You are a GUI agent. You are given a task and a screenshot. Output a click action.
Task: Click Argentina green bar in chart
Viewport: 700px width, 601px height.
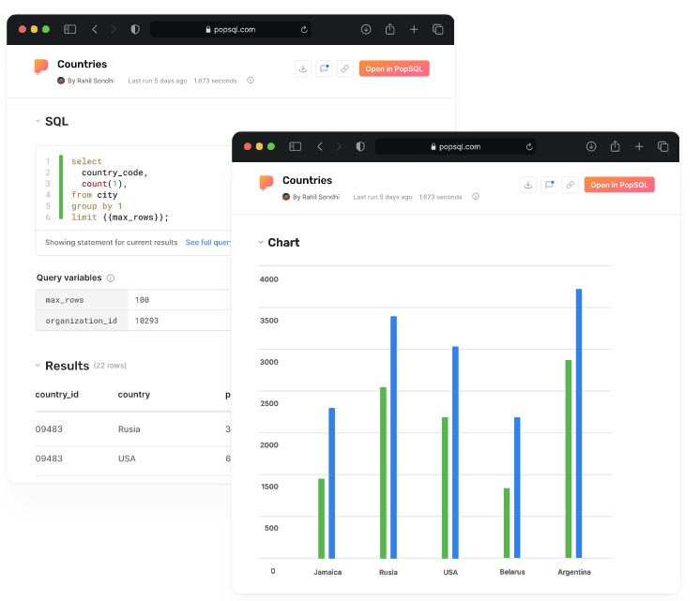[x=569, y=458]
